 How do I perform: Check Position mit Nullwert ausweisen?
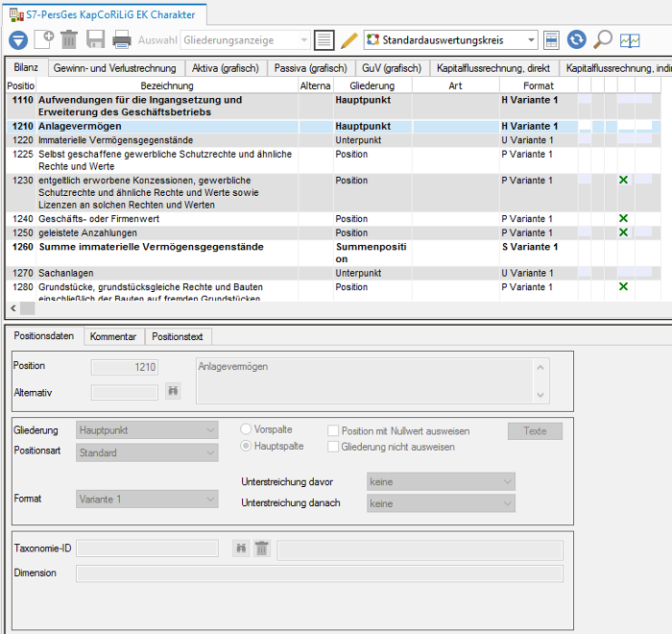coord(333,430)
